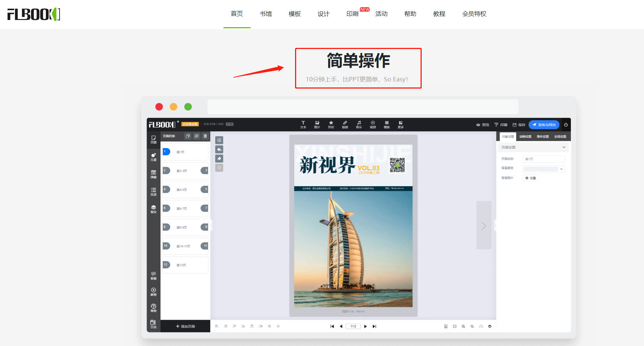Click the redo arrow button

point(219,159)
